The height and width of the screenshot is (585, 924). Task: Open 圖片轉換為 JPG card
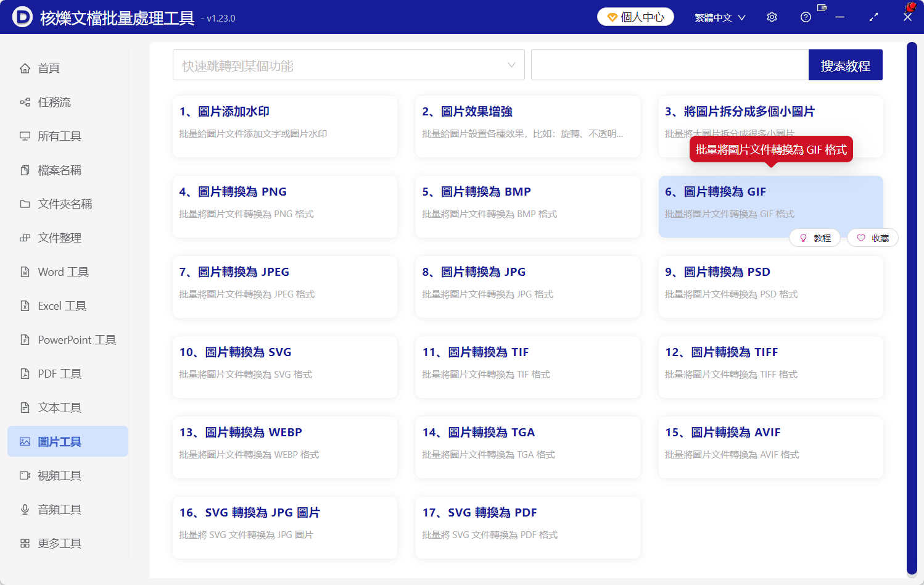tap(528, 287)
